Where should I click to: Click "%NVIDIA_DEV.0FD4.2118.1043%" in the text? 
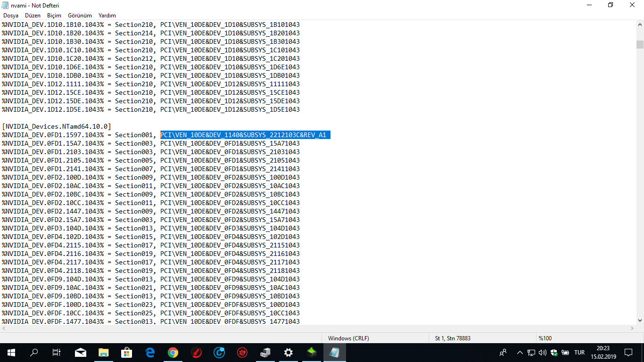click(53, 271)
